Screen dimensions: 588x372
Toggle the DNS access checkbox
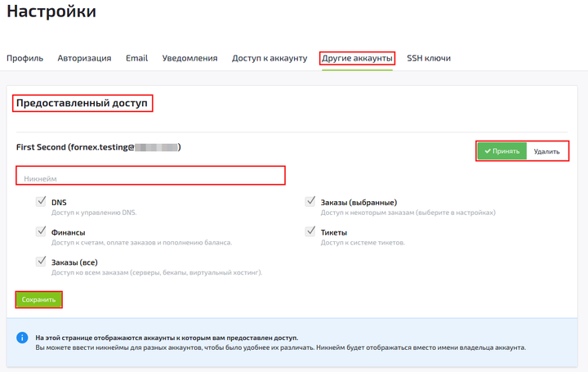tap(41, 201)
